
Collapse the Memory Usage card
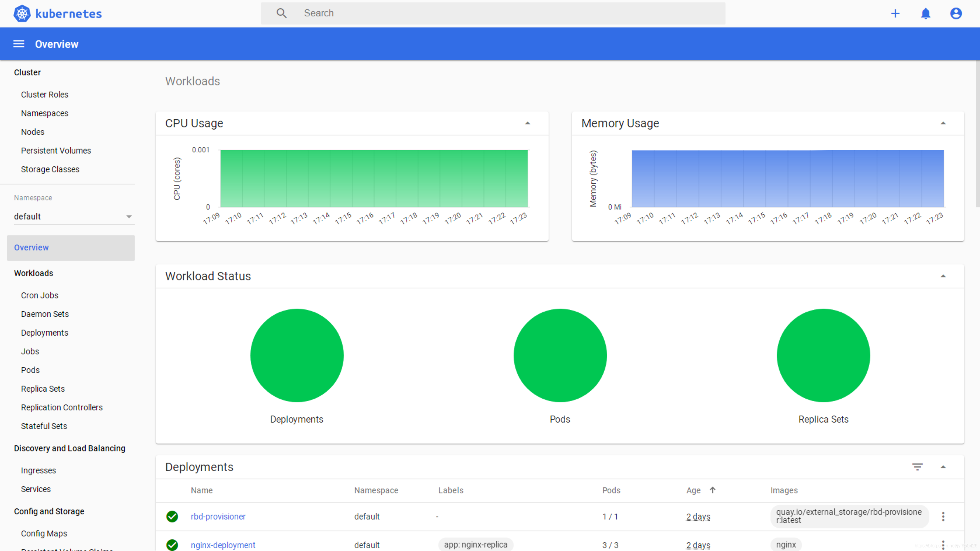943,123
